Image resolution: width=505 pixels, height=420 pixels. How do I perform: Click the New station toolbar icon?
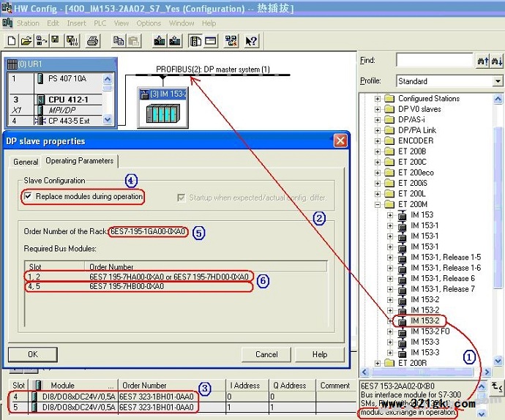click(12, 41)
